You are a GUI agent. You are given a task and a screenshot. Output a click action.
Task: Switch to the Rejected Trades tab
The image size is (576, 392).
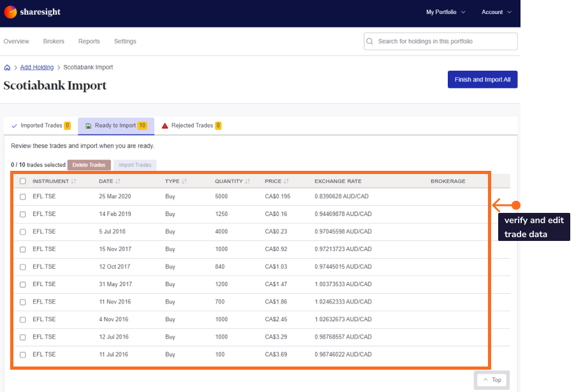(x=191, y=126)
